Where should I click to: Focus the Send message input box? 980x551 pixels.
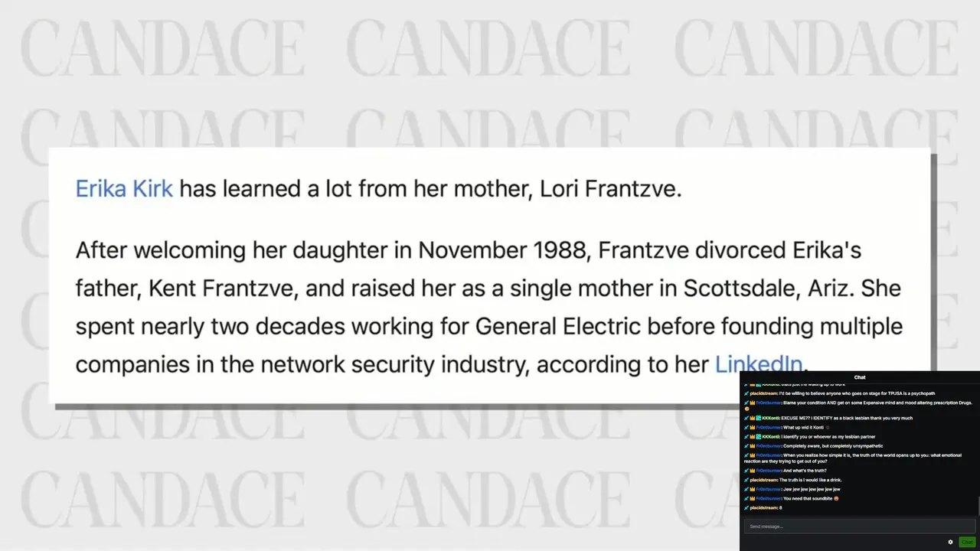tap(857, 527)
